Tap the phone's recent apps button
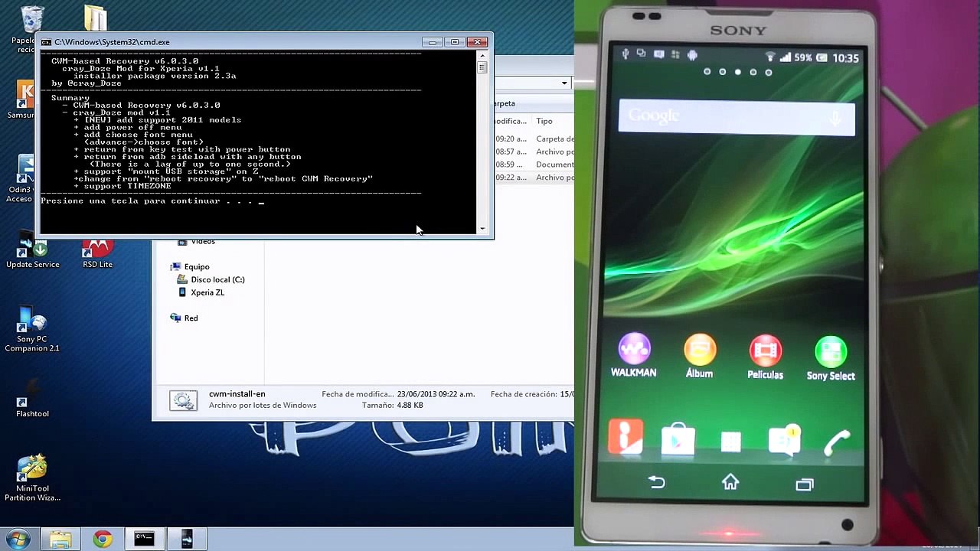 [x=804, y=484]
